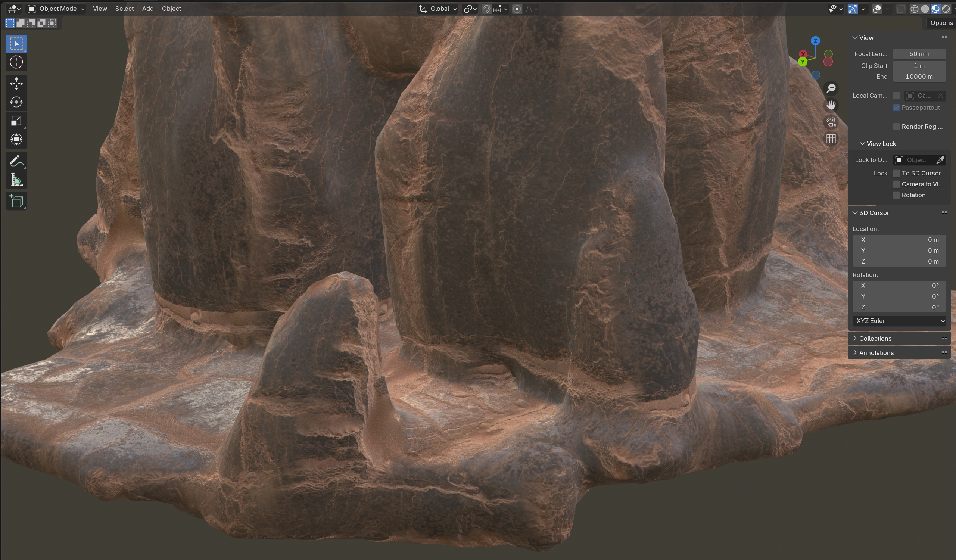Click the Focal Length 50 mm field
Viewport: 956px width, 560px height.
[919, 54]
